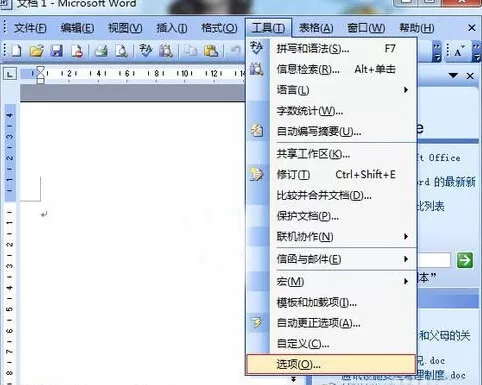482x385 pixels.
Task: Click the New blank document icon
Action: [16, 51]
